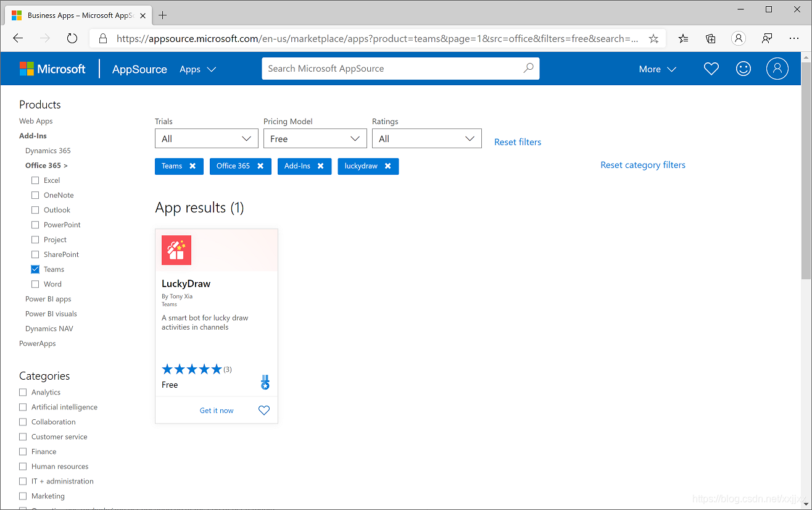Bookmark this page with star icon
This screenshot has width=812, height=510.
pyautogui.click(x=653, y=38)
